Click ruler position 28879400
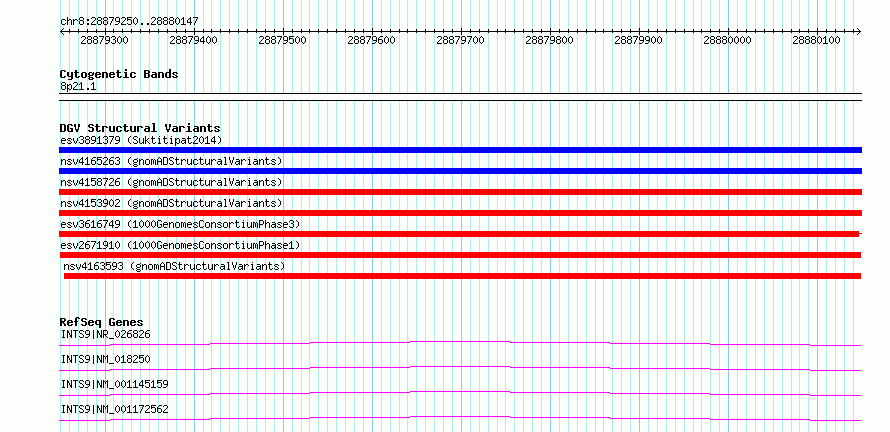890x432 pixels. tap(194, 40)
